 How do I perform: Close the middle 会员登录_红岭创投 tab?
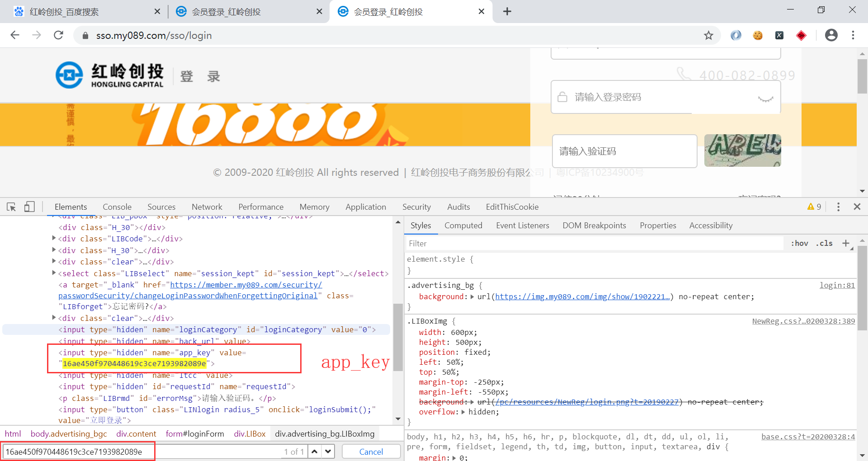point(319,11)
